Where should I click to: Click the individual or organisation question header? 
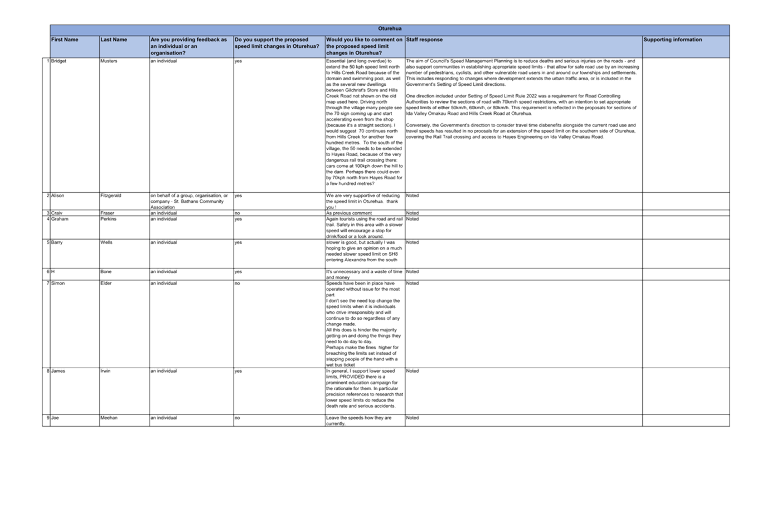click(x=190, y=46)
